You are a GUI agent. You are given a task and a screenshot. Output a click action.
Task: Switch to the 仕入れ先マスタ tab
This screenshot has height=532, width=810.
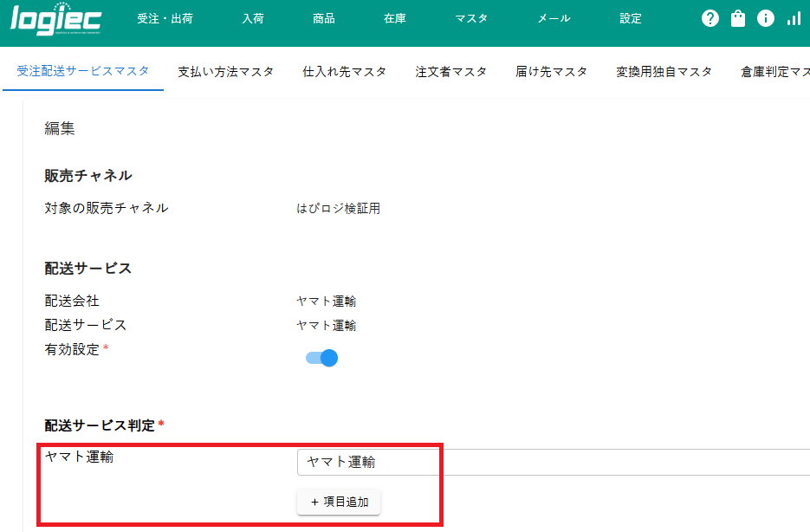(344, 73)
